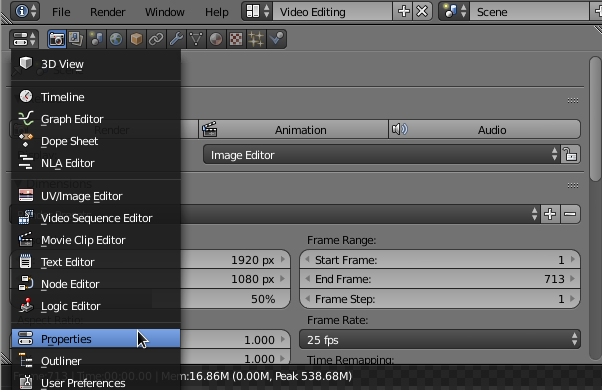Click the Video Editing layout name field
Screen dimensions: 602x390
pos(332,12)
